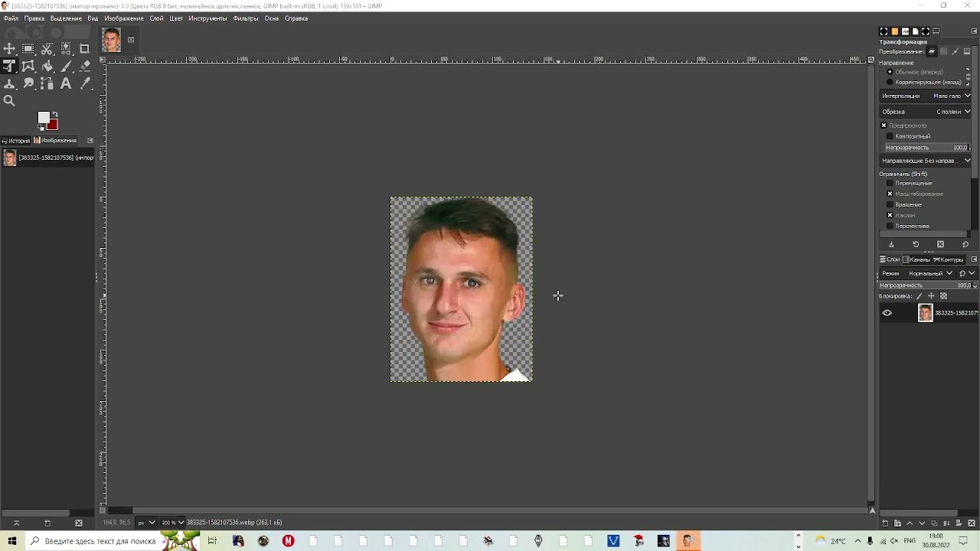Delete tool preset in tool options
Viewport: 980px width, 551px height.
940,244
